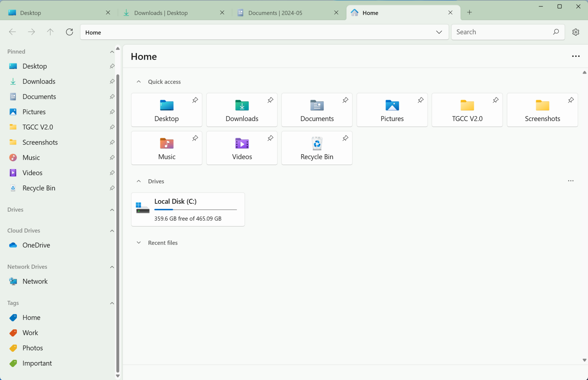Image resolution: width=588 pixels, height=380 pixels.
Task: Open Network from the sidebar
Action: pos(35,281)
